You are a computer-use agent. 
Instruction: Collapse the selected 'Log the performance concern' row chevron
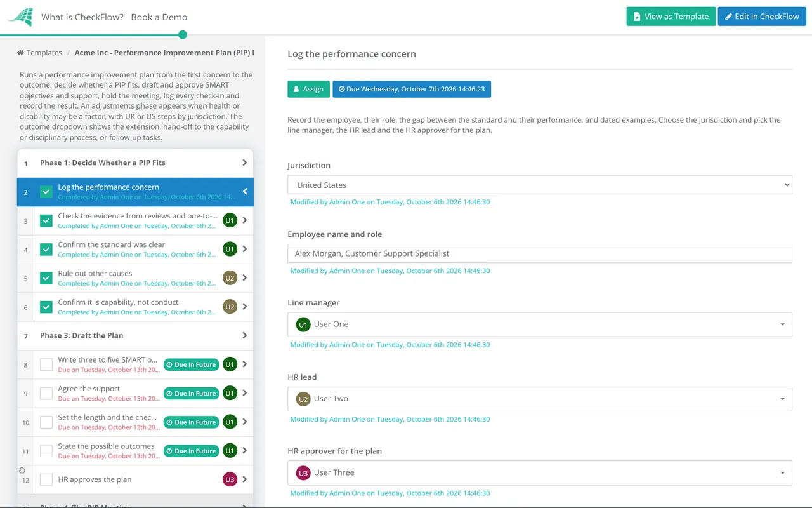click(245, 192)
